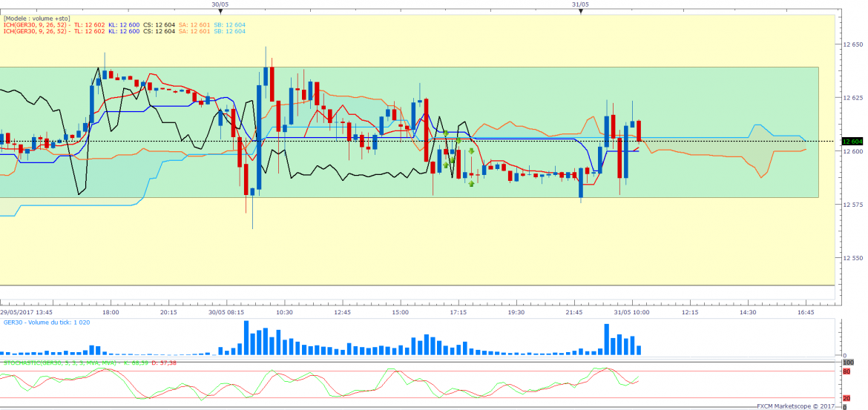
Task: Click the 31/05 10:00 time axis label
Action: 632,313
